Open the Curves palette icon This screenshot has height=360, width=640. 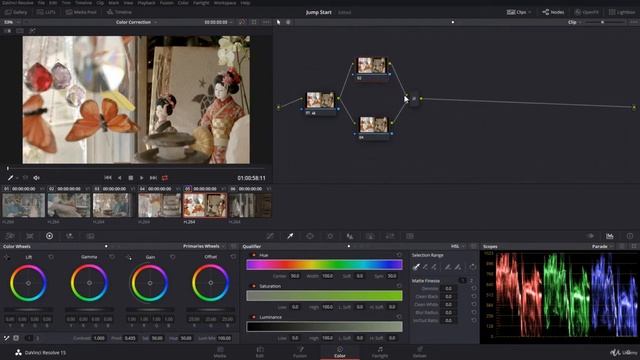point(270,236)
